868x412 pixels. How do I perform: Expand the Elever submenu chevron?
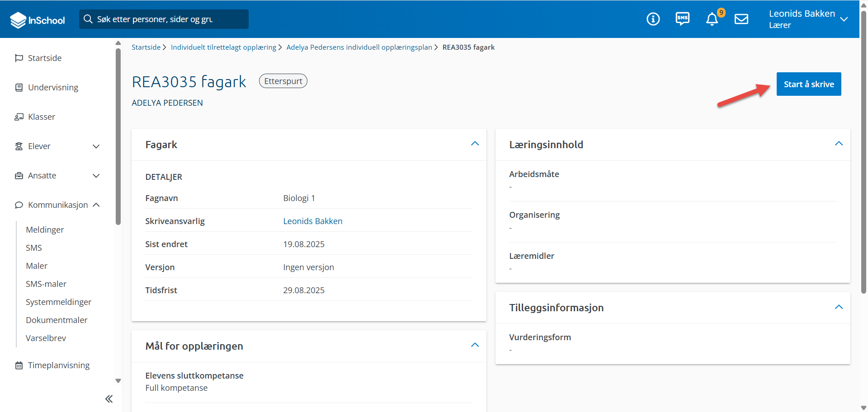click(x=96, y=146)
